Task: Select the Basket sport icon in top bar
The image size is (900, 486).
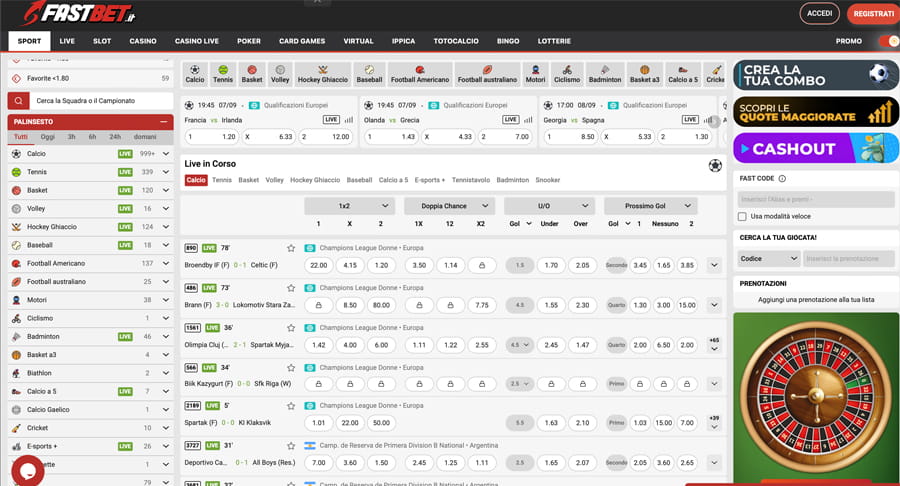Action: point(251,75)
